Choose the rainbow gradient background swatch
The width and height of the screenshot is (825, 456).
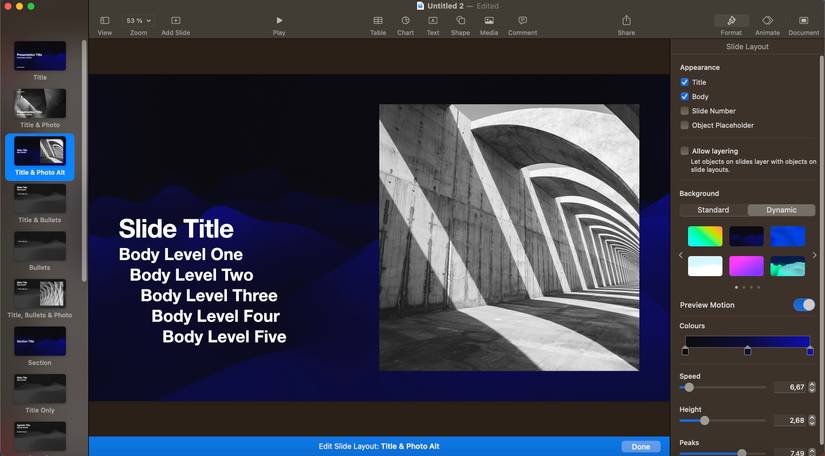(705, 236)
